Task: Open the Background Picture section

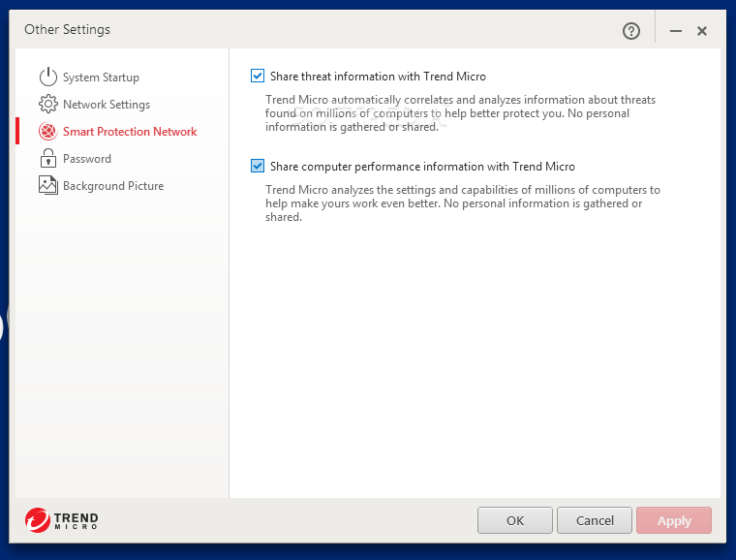Action: [113, 186]
